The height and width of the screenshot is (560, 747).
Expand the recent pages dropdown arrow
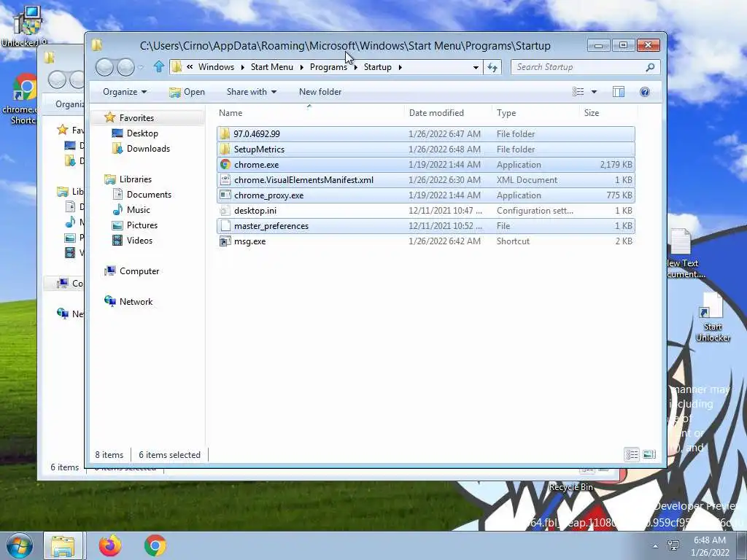click(141, 67)
